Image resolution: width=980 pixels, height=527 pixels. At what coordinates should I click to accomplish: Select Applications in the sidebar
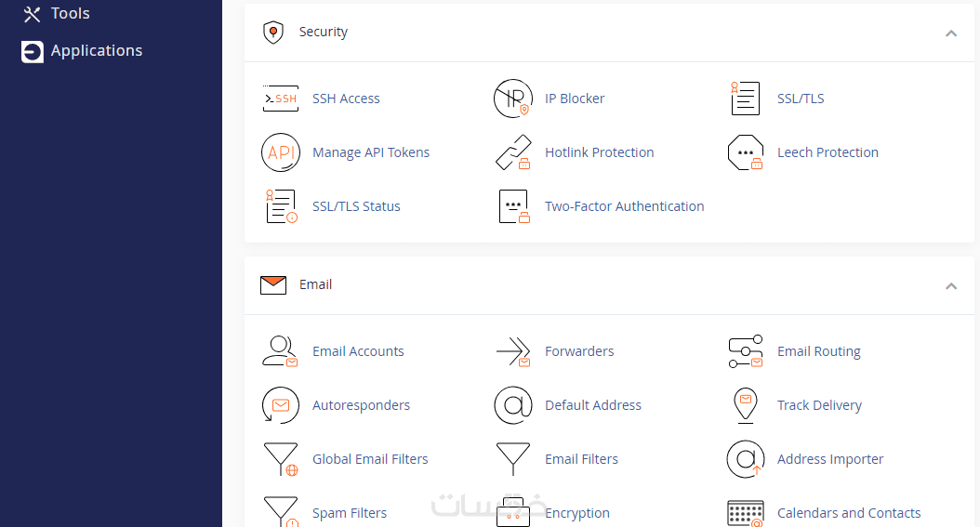pyautogui.click(x=96, y=51)
